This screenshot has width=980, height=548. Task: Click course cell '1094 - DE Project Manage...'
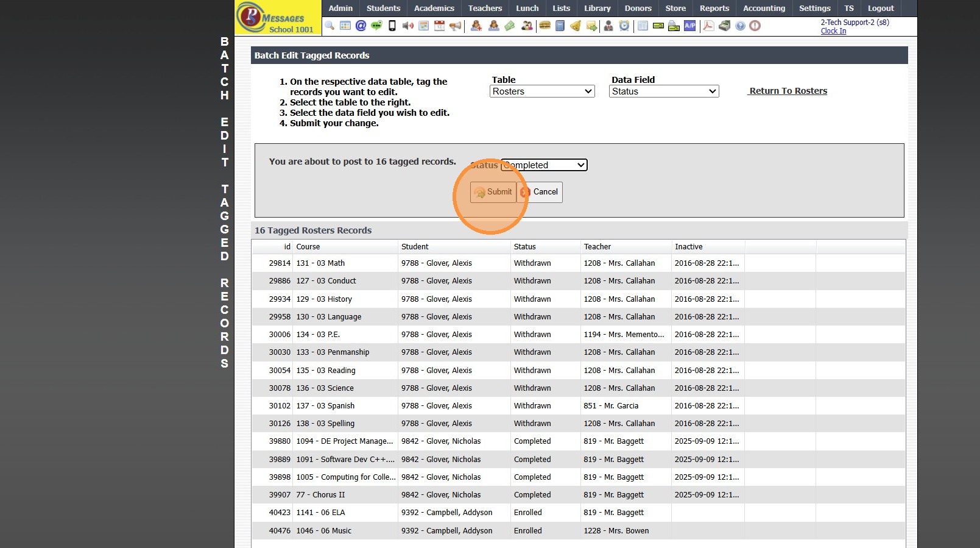click(x=345, y=441)
